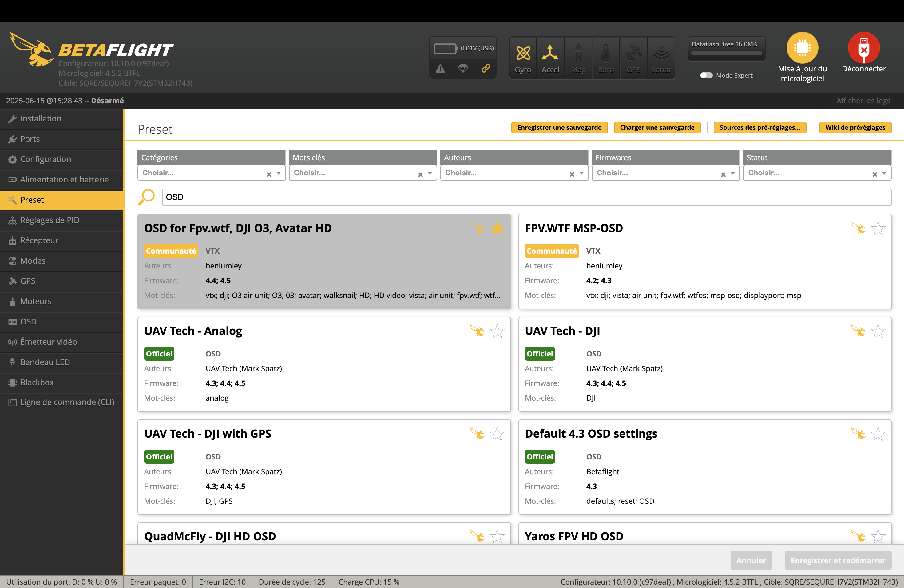904x588 pixels.
Task: Click the Accel sensor icon
Action: 550,53
